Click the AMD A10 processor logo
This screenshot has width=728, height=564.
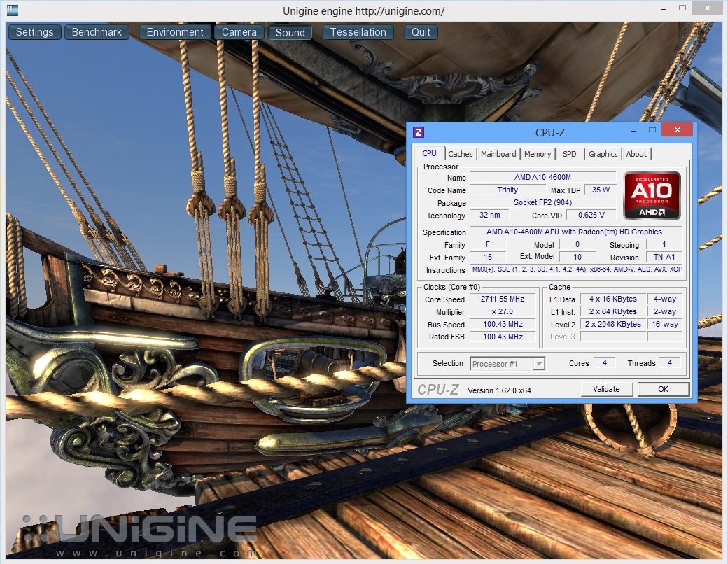(x=652, y=195)
